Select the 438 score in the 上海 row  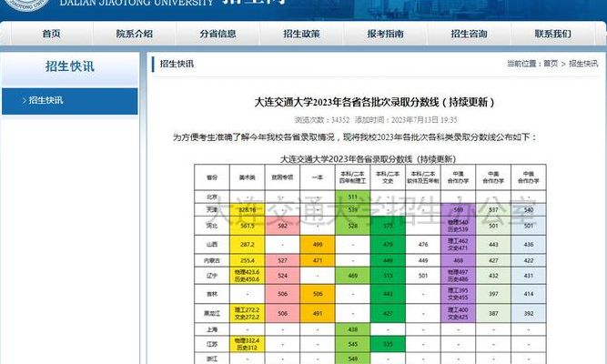pos(353,329)
